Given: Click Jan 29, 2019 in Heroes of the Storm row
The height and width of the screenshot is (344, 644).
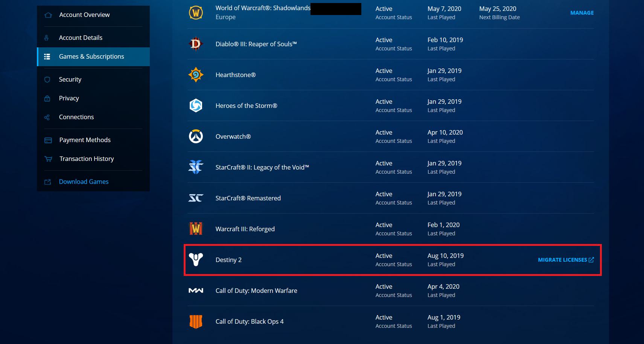Looking at the screenshot, I should click(x=444, y=102).
